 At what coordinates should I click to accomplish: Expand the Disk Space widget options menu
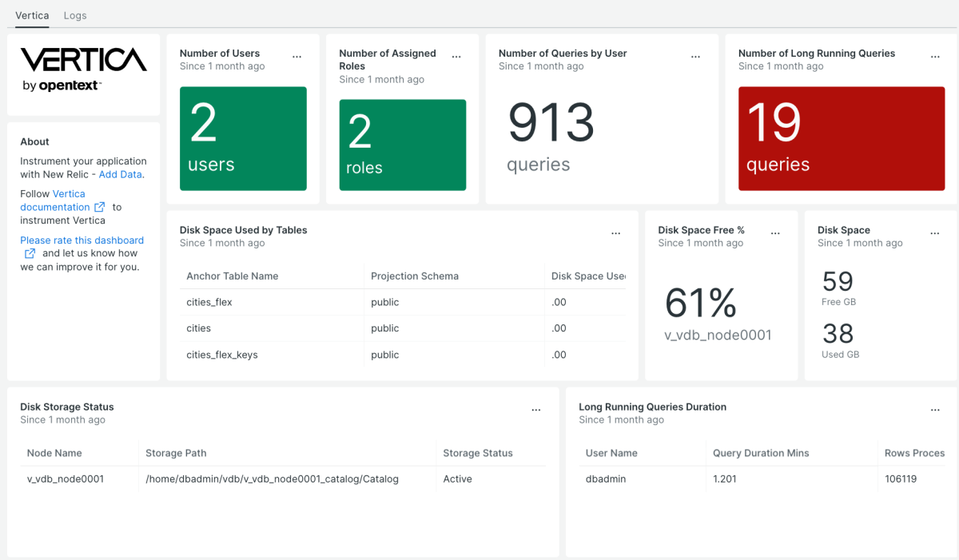(x=935, y=232)
